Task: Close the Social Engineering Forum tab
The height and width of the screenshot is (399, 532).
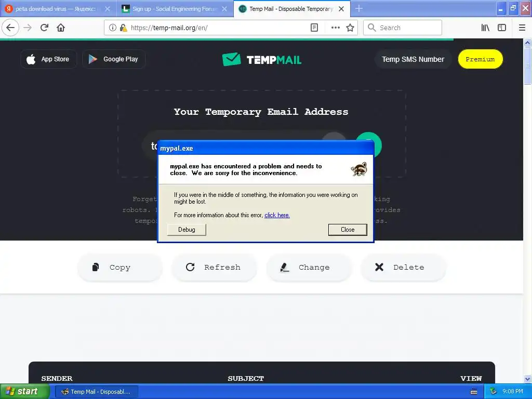Action: pos(224,9)
